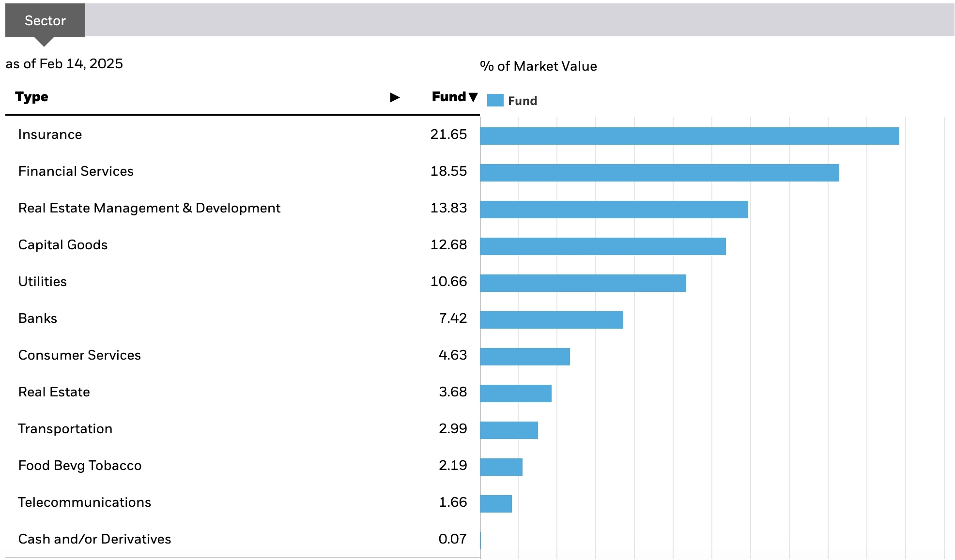Click the Type column header
Screen dimensions: 955x560
point(31,97)
